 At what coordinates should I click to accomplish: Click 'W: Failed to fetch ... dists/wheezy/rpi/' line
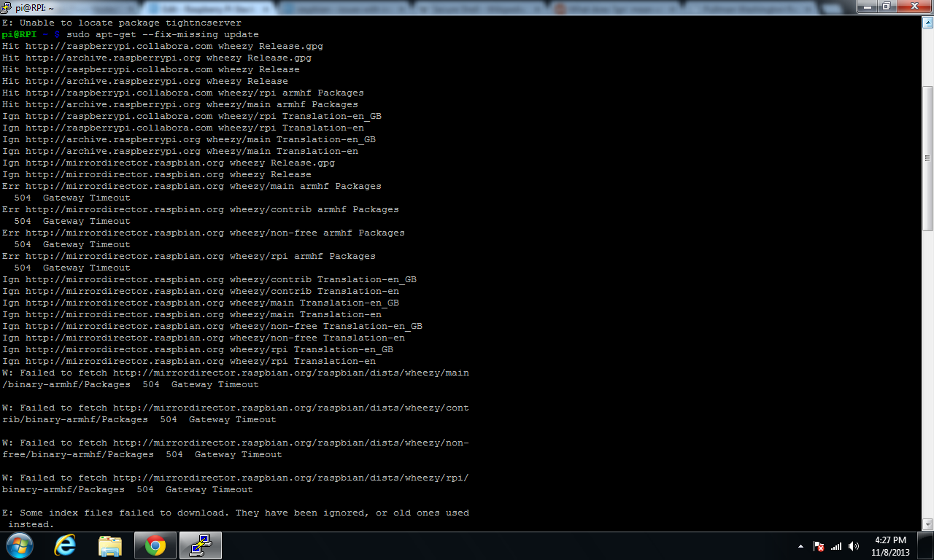click(x=236, y=478)
